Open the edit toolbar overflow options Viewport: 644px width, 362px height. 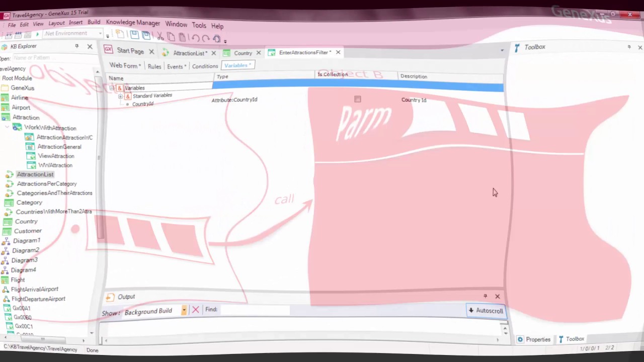coord(225,41)
